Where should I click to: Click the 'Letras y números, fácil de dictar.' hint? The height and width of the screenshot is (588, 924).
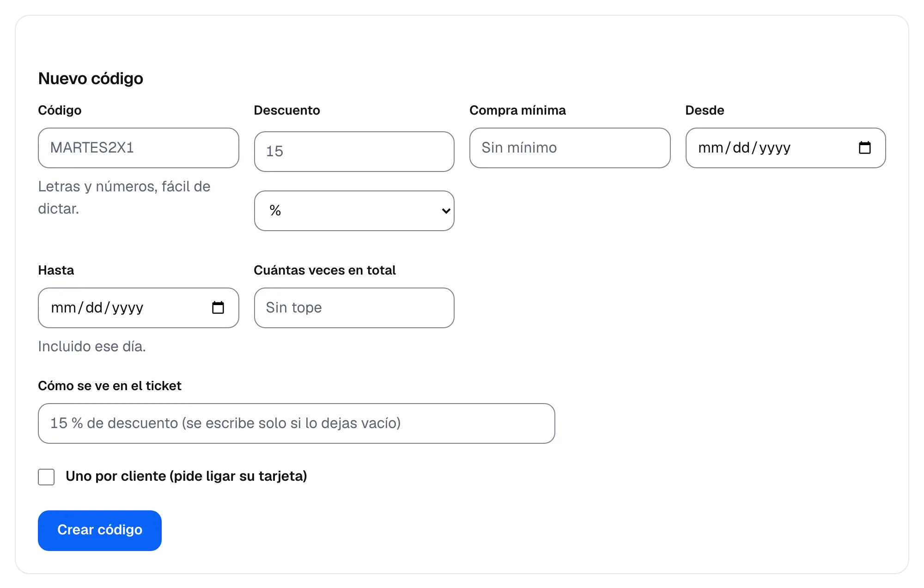tap(124, 197)
